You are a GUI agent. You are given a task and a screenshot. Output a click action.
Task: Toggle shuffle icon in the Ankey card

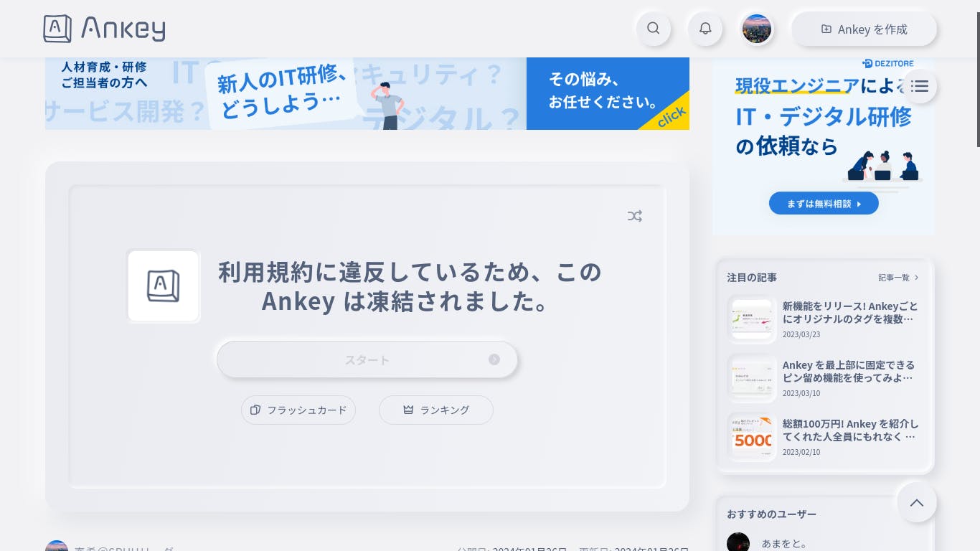pos(635,216)
